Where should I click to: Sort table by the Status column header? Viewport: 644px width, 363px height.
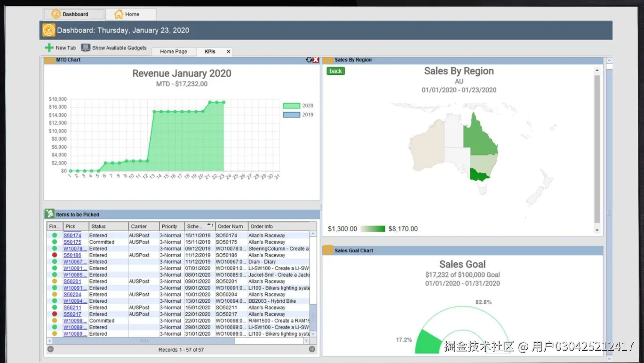click(108, 226)
